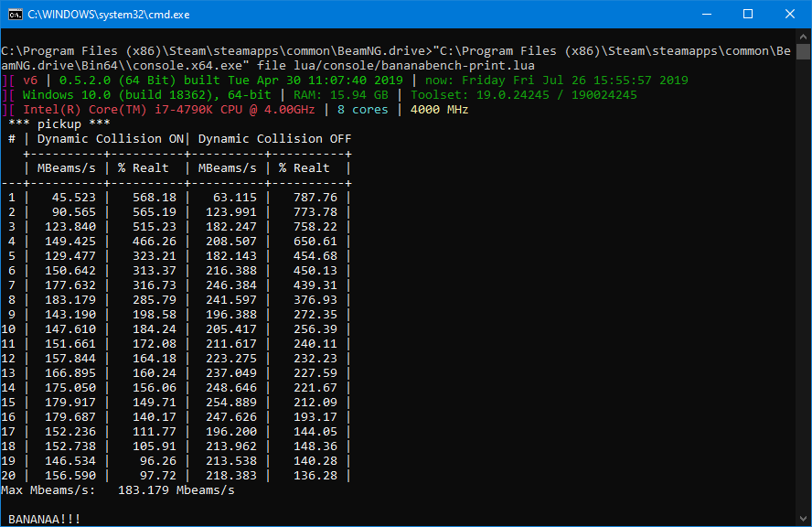Click the value 193.17 in row 16

(315, 417)
